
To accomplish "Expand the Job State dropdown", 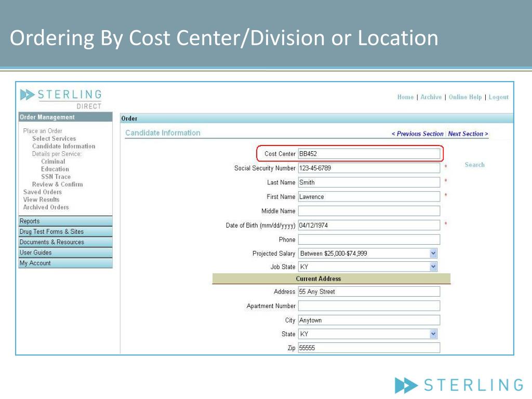I will [367, 267].
